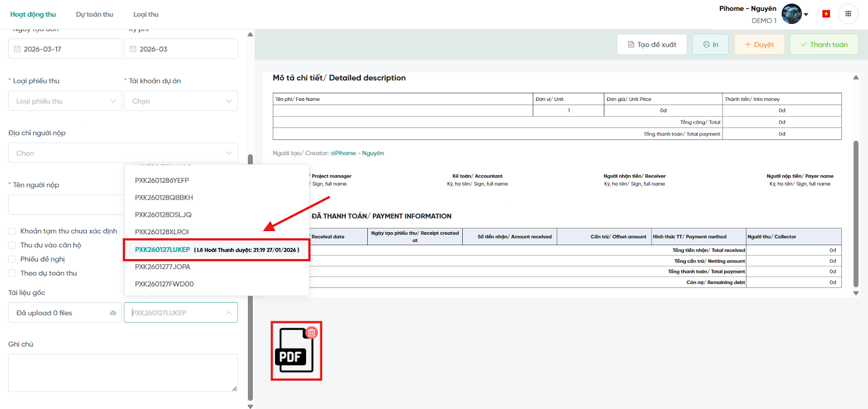Select PXK260127LUKEP from the dropdown list

click(163, 250)
